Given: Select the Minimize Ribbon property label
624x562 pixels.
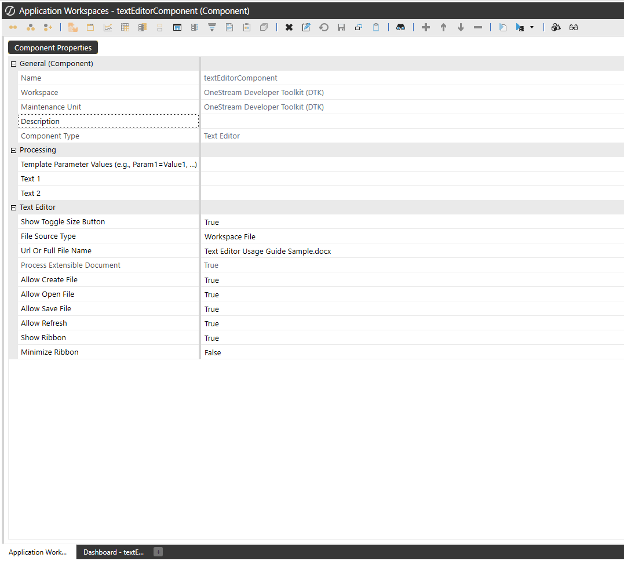Looking at the screenshot, I should 49,352.
